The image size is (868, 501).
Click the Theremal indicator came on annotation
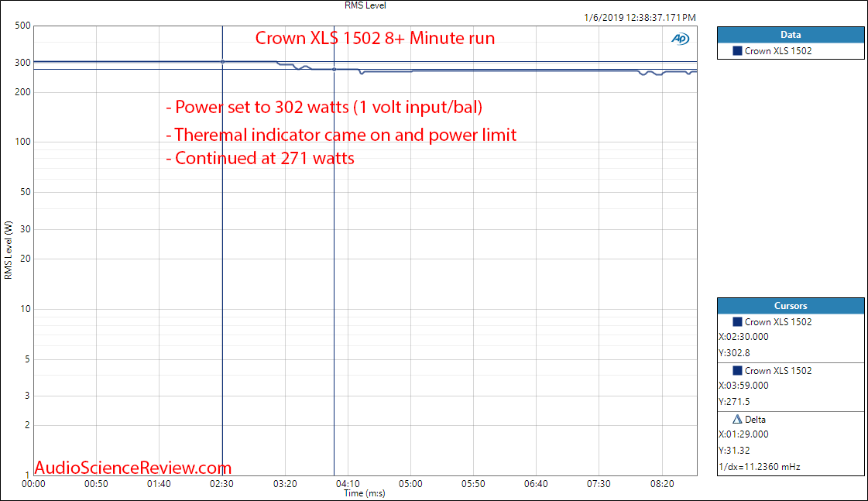341,135
